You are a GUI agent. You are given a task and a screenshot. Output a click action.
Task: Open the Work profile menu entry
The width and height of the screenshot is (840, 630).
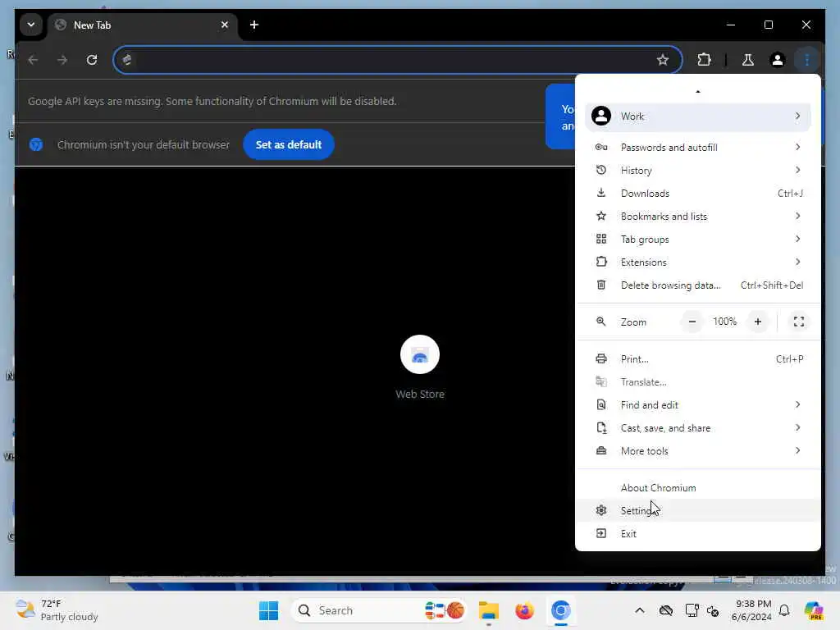pos(697,116)
